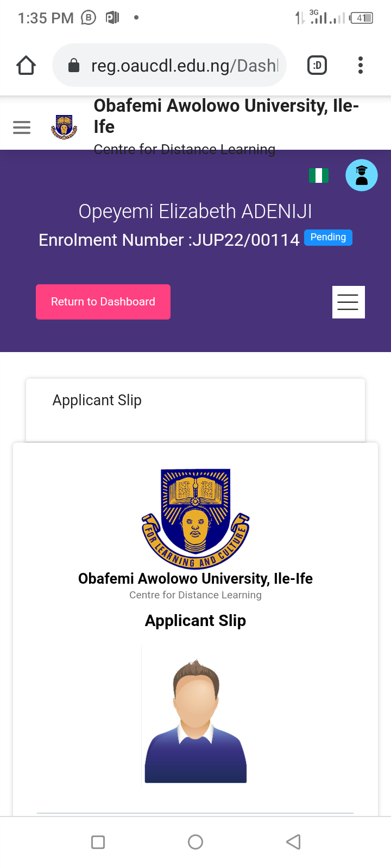Click the address bar URL field

click(184, 66)
